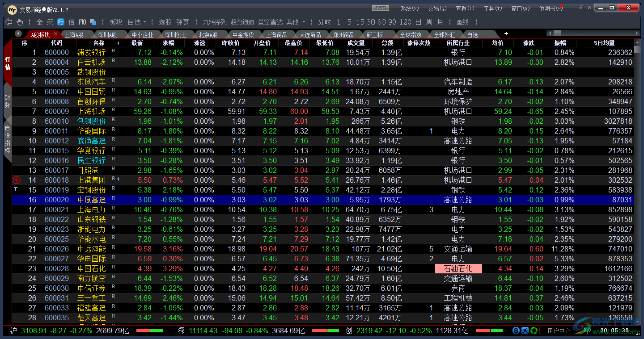This screenshot has width=644, height=339.
Task: Select the 15-minute period button
Action: (360, 22)
